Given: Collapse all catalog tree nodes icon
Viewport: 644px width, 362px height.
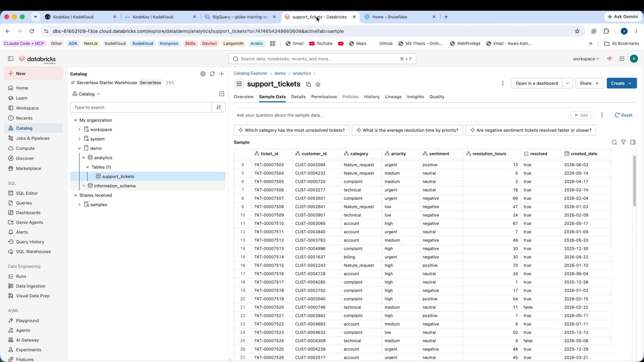Looking at the screenshot, I should 222,94.
